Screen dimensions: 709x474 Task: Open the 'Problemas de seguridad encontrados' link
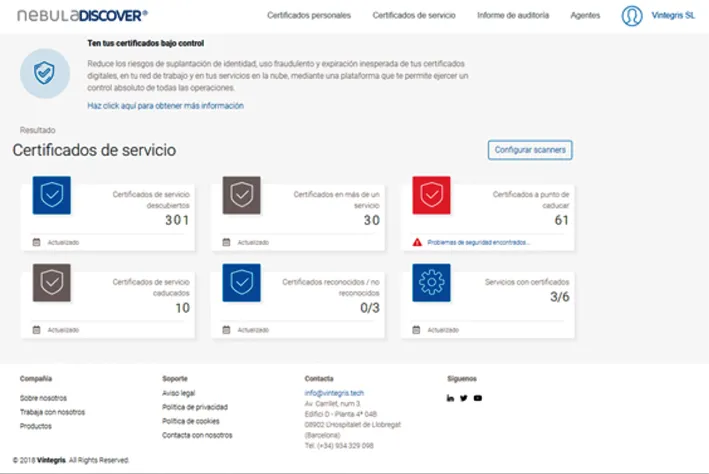pyautogui.click(x=478, y=242)
